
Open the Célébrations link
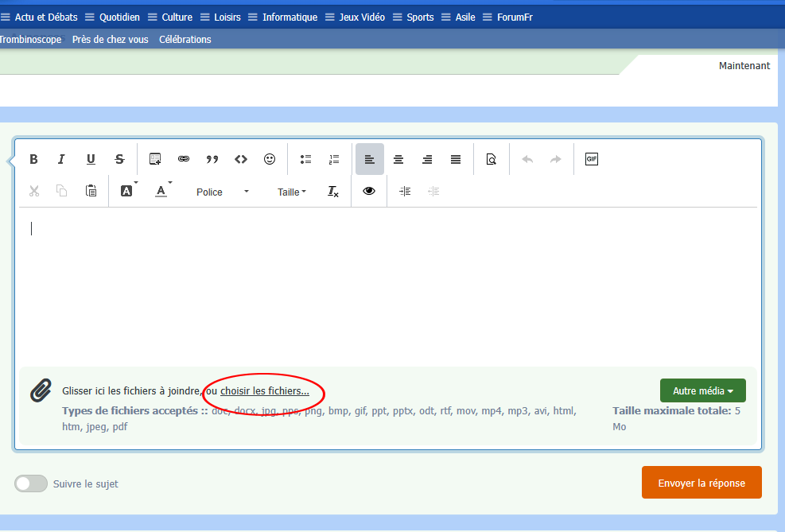tap(185, 39)
